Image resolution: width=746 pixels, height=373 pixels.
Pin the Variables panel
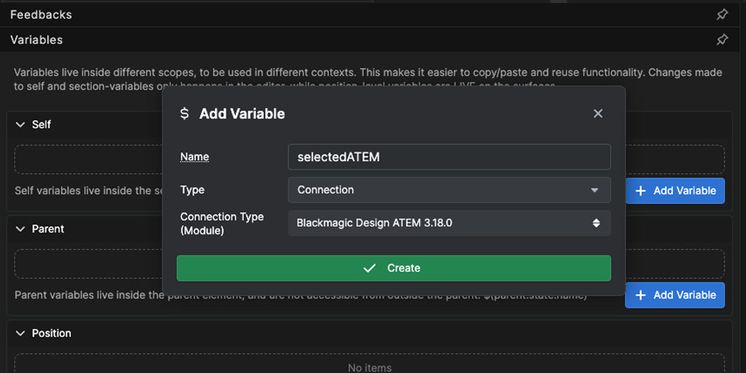point(722,39)
